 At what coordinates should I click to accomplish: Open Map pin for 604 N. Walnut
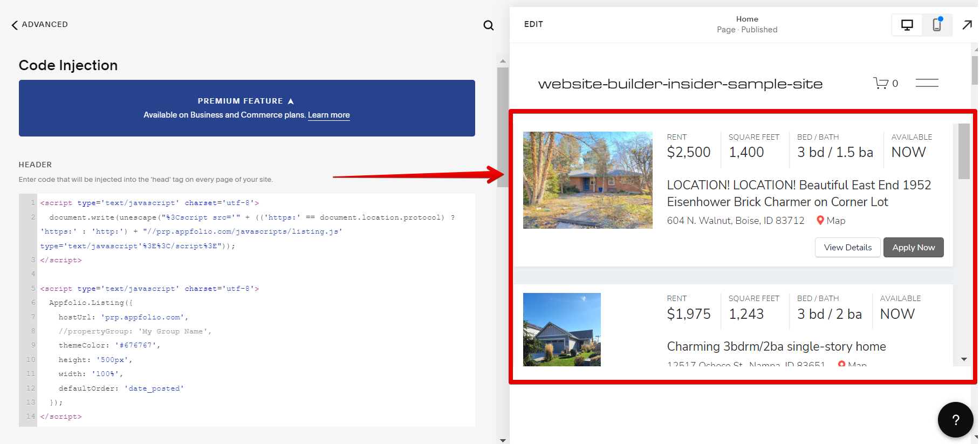[831, 221]
